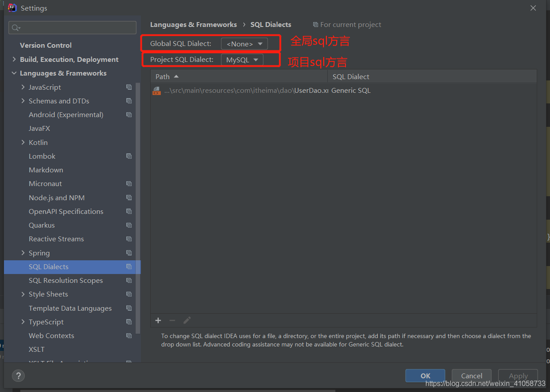Image resolution: width=550 pixels, height=392 pixels.
Task: Click the question mark help icon
Action: (x=18, y=376)
